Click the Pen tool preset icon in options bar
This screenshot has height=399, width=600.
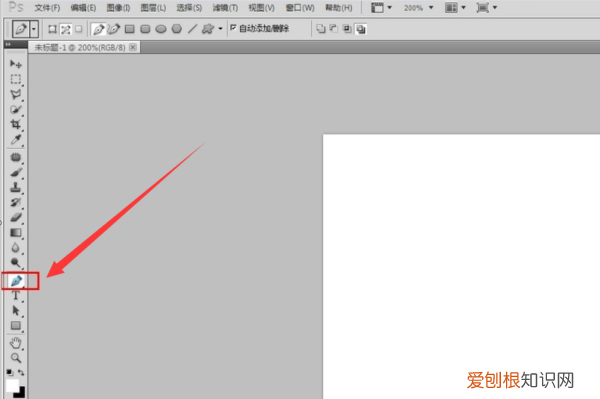tap(21, 29)
